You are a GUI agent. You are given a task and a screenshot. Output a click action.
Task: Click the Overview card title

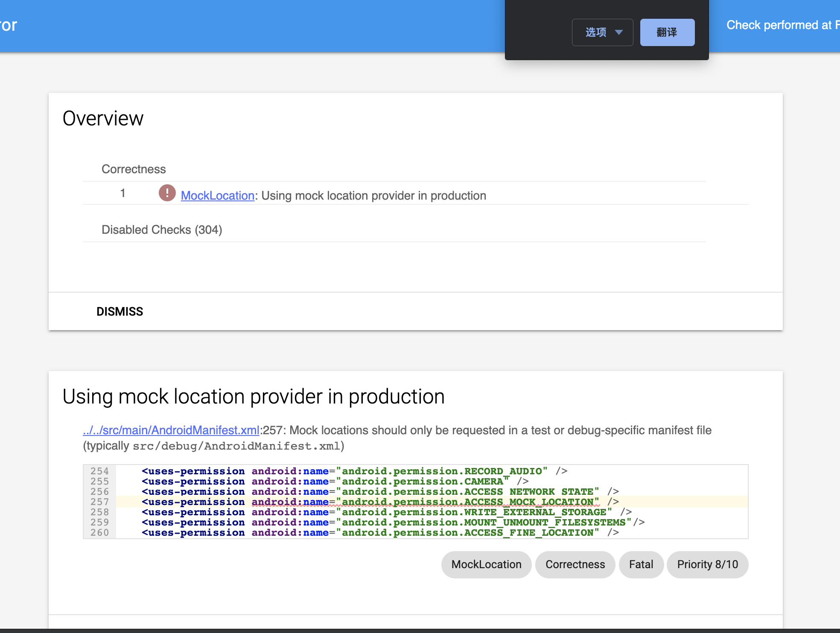[103, 119]
